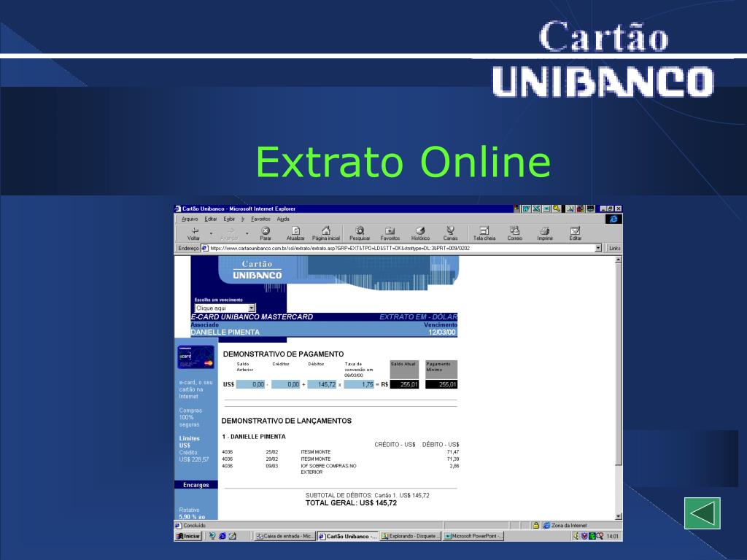This screenshot has height=560, width=747.
Task: Open the Favoritos toolbar icon
Action: pyautogui.click(x=390, y=230)
